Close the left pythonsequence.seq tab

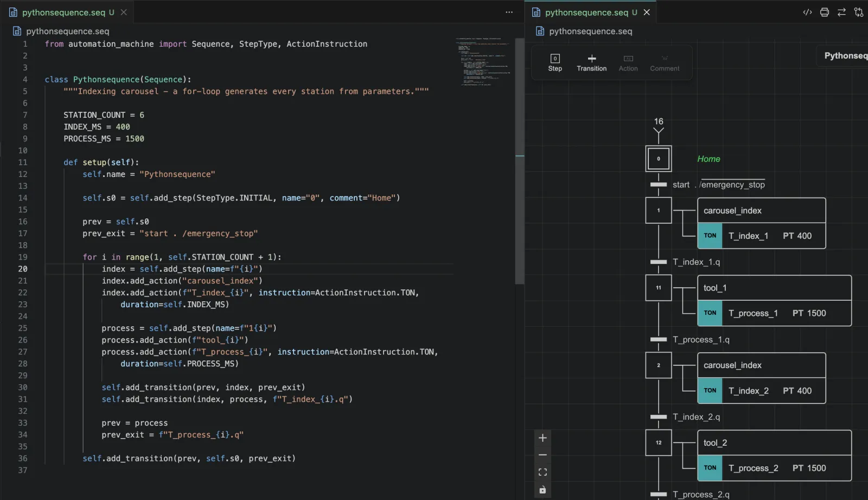pyautogui.click(x=124, y=12)
